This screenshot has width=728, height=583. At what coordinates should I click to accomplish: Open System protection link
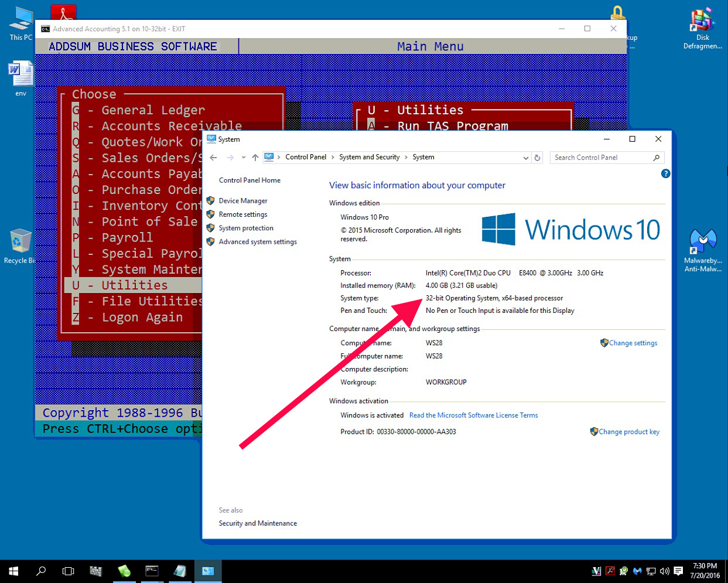(x=246, y=228)
